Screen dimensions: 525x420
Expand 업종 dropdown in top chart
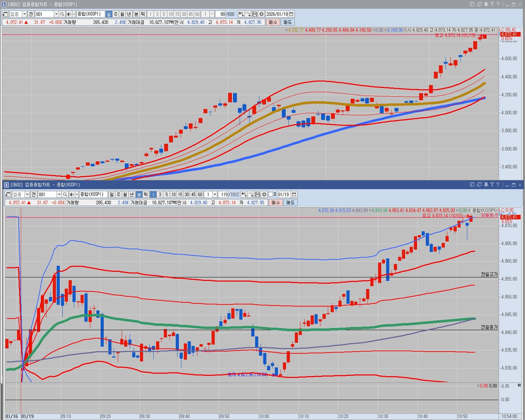tap(24, 14)
